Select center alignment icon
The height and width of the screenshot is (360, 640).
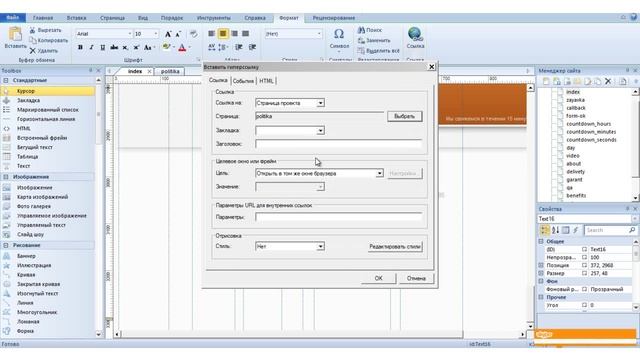(223, 33)
